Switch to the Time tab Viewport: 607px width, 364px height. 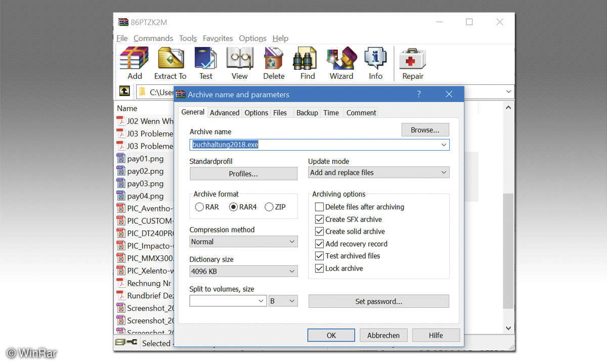(x=331, y=113)
